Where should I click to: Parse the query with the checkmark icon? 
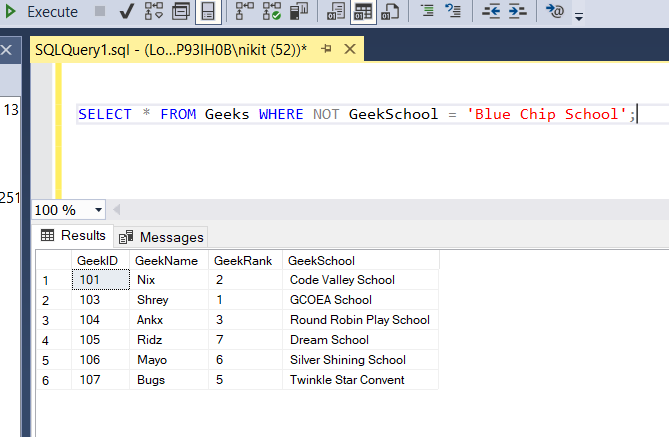click(127, 12)
